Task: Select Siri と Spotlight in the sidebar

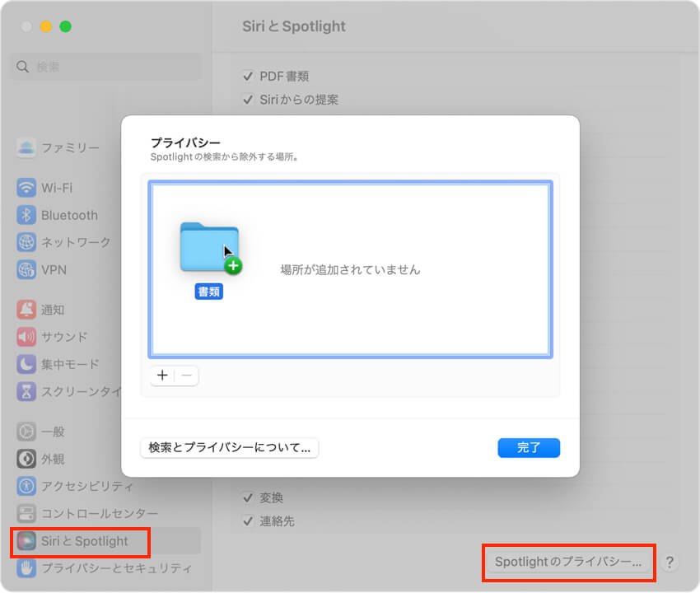Action: pyautogui.click(x=79, y=542)
